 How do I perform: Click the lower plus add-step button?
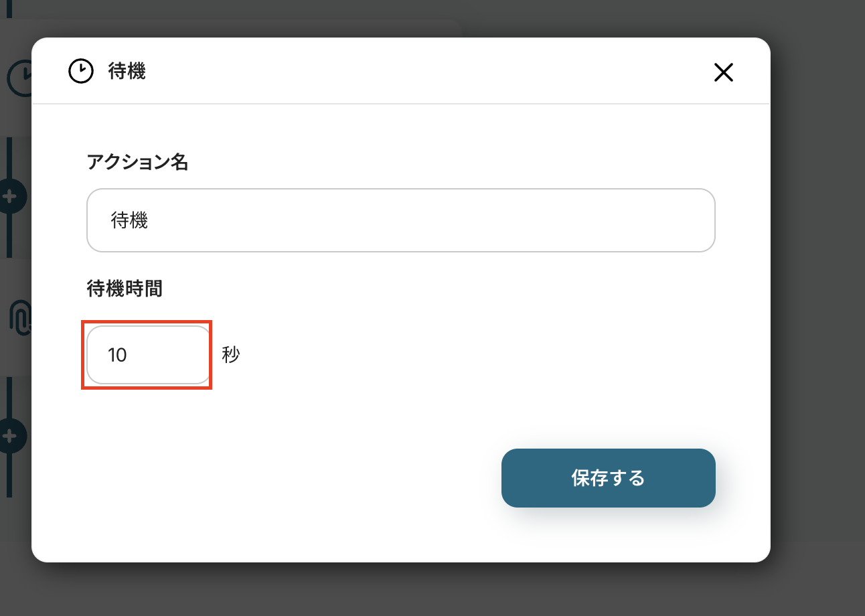(11, 436)
